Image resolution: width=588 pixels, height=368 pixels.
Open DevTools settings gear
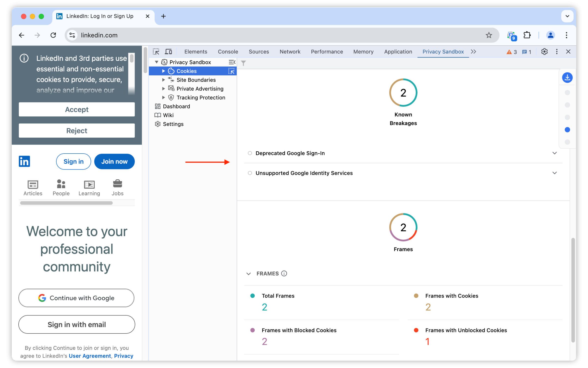point(544,52)
